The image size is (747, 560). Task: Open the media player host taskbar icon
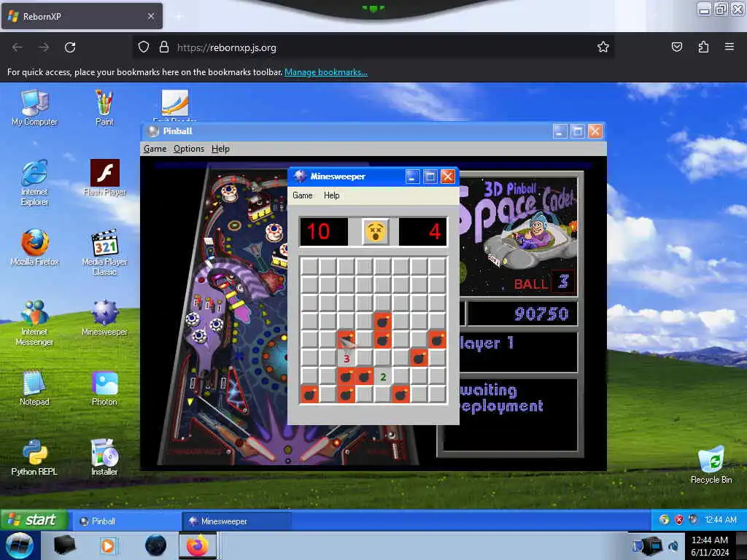108,545
